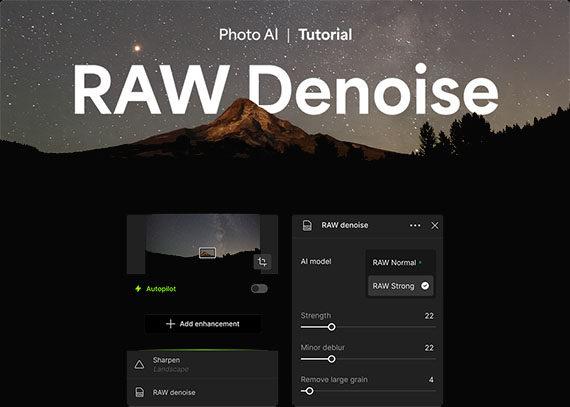Viewport: 570px width, 407px height.
Task: Click the Remove large grain label
Action: [x=334, y=380]
